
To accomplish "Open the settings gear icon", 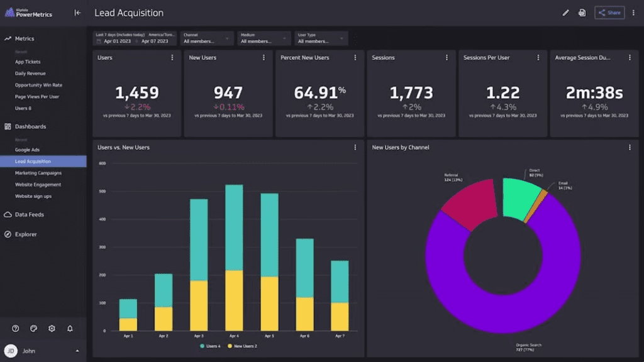I will click(x=52, y=328).
